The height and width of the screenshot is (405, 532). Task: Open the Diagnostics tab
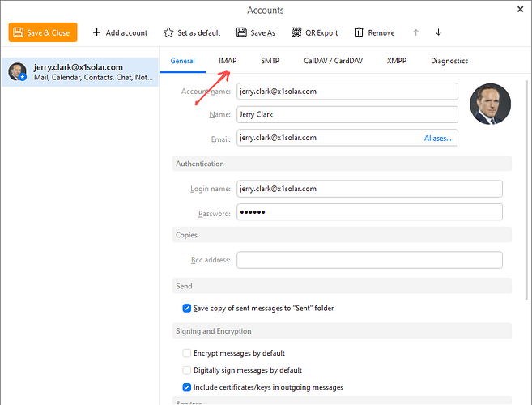click(449, 61)
